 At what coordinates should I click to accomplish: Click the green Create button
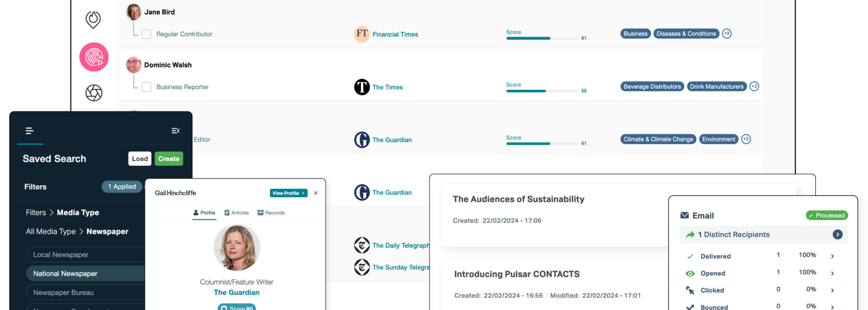click(169, 159)
